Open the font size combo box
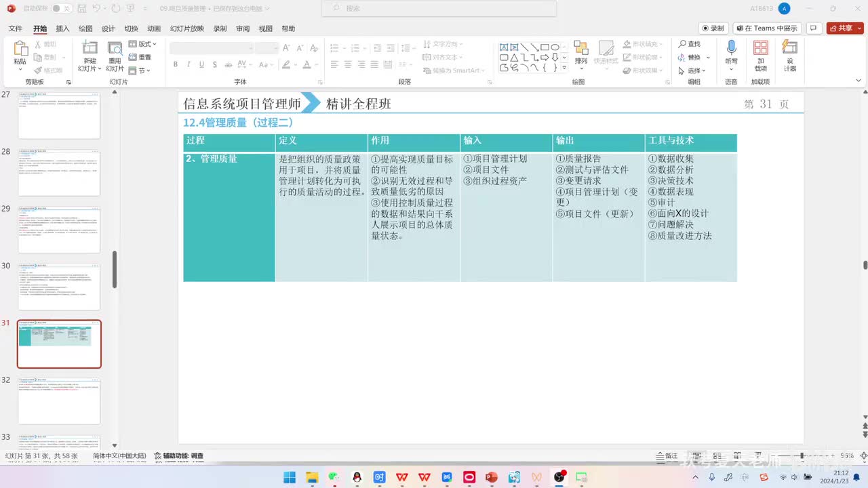 pos(267,48)
